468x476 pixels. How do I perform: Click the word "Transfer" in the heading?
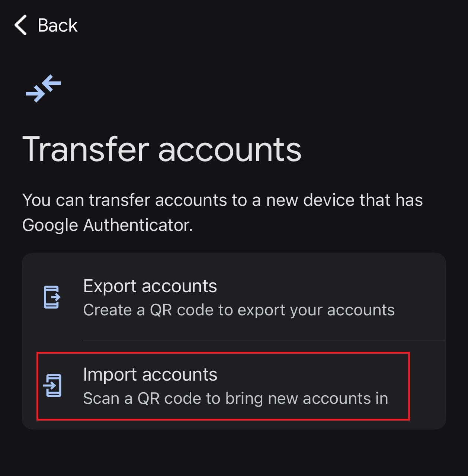click(x=86, y=149)
